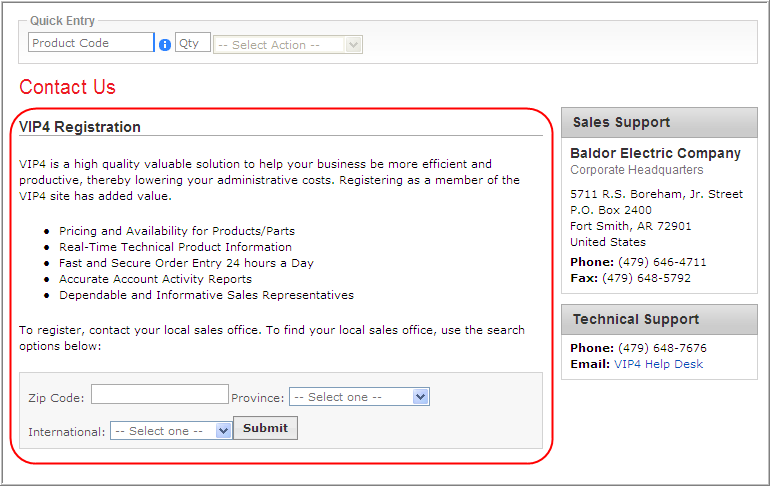Click the info icon beside Product Code

click(165, 45)
